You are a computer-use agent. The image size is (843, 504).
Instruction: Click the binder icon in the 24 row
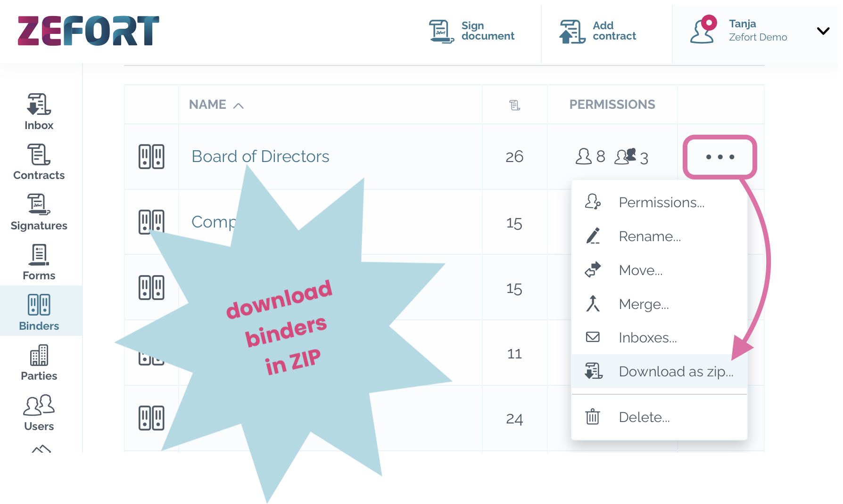tap(151, 418)
